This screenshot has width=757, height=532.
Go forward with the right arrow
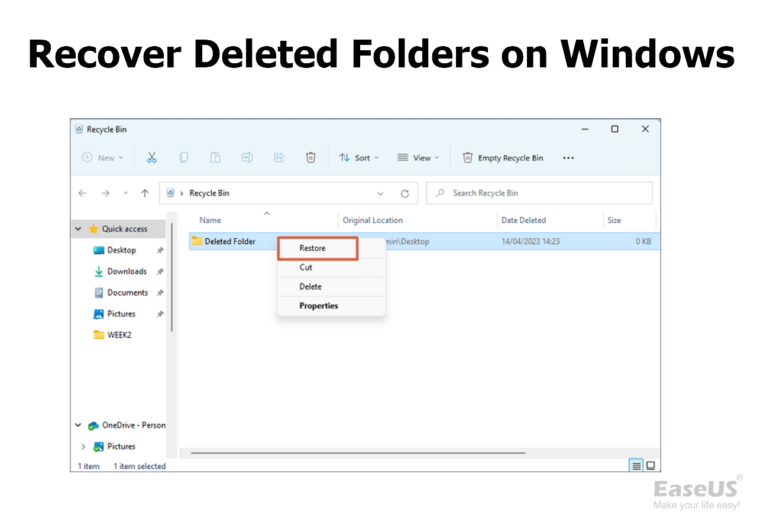pyautogui.click(x=105, y=193)
